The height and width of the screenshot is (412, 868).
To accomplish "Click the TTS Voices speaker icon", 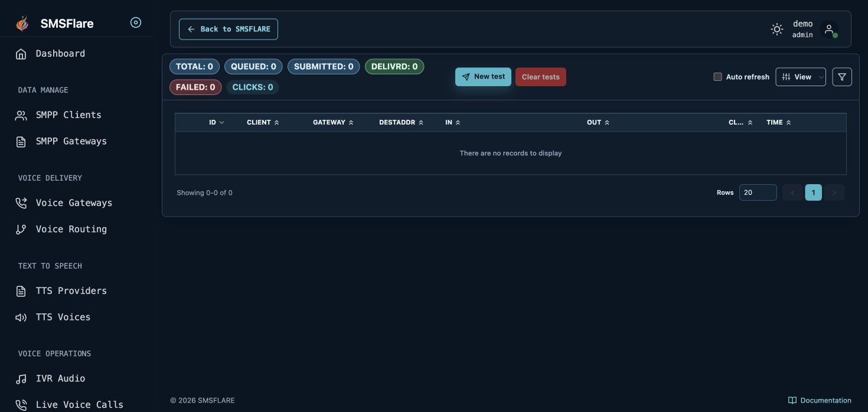I will [x=21, y=318].
